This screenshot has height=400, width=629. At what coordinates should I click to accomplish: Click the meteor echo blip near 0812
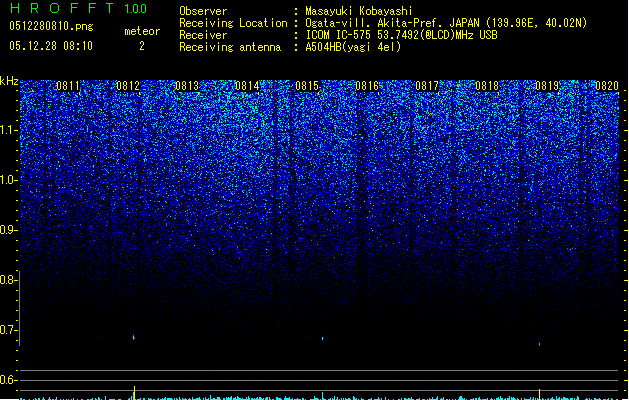[134, 337]
